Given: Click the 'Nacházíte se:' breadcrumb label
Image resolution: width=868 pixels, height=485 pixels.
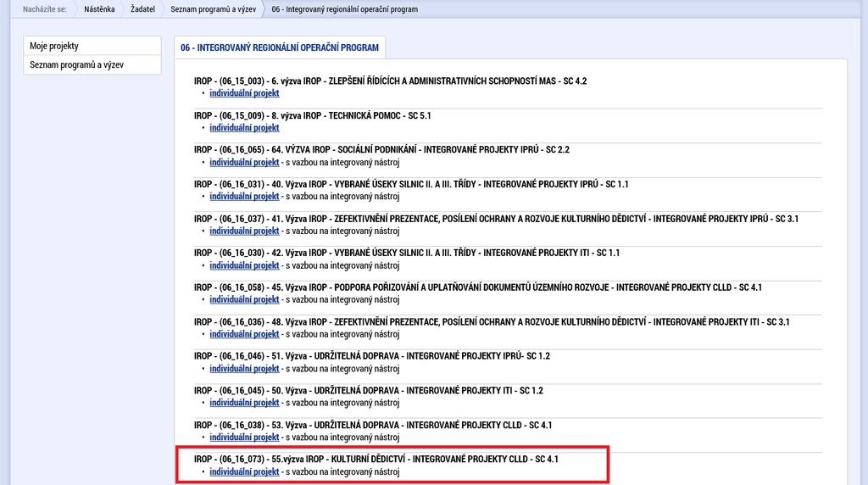Looking at the screenshot, I should pos(45,8).
